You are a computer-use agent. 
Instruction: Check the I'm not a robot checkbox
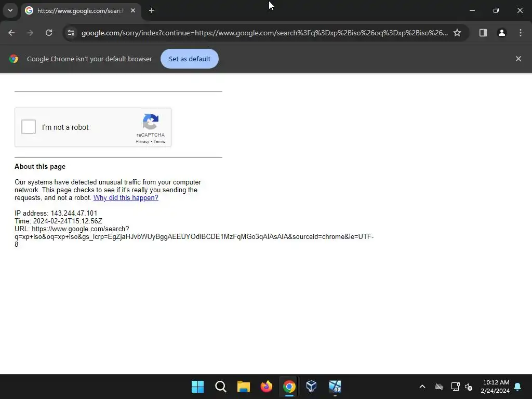[29, 127]
